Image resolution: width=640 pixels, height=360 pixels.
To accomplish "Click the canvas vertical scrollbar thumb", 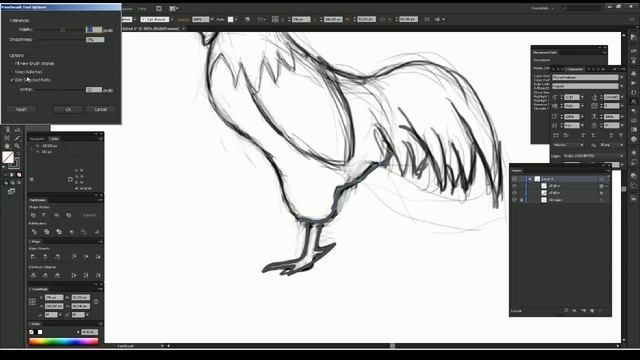I will click(x=624, y=189).
